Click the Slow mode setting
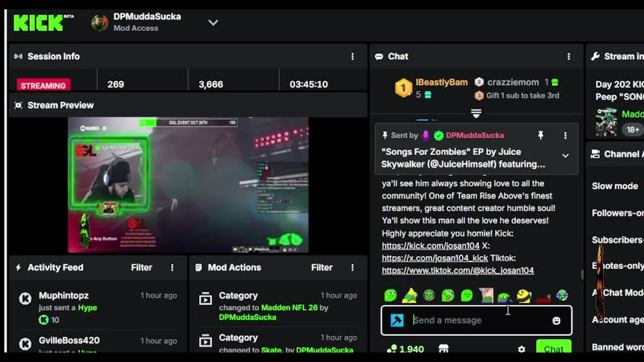The height and width of the screenshot is (362, 644). pos(615,186)
